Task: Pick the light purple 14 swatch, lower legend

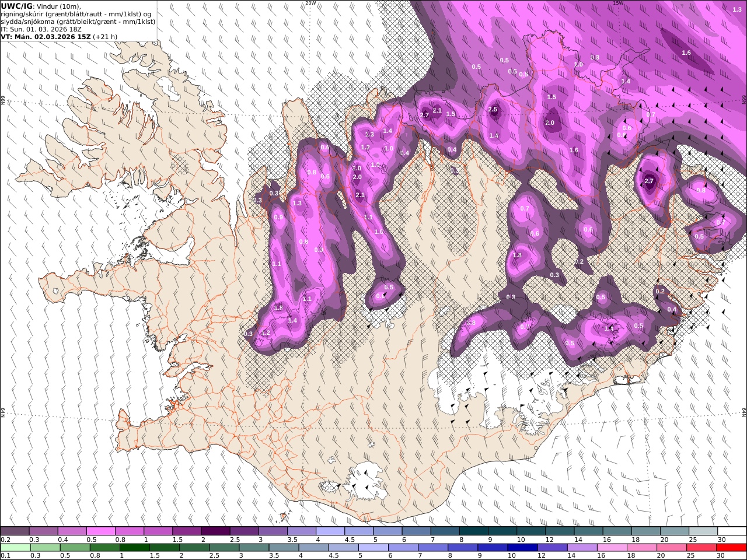Action: [x=581, y=547]
